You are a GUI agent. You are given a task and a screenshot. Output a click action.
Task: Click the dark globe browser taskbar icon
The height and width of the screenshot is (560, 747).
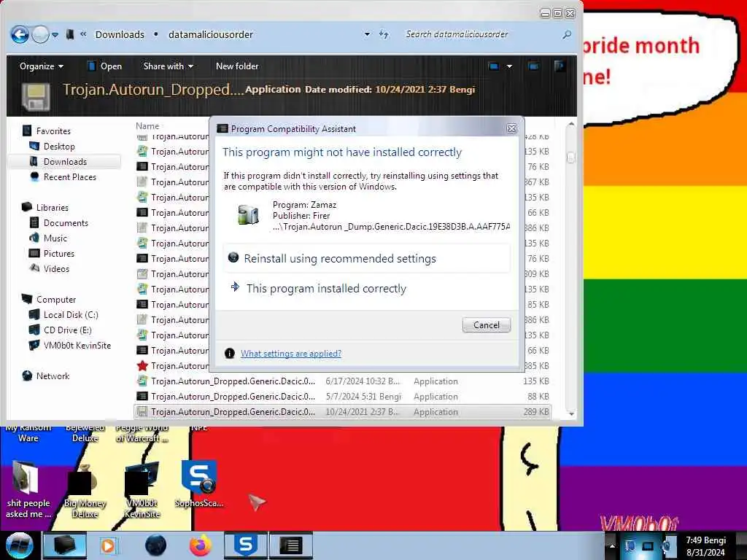coord(155,545)
